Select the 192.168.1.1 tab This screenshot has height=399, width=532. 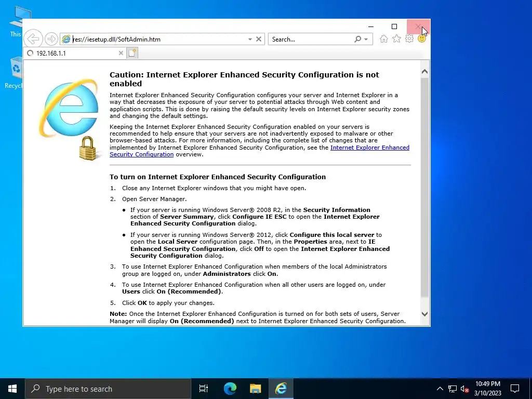[x=74, y=54]
